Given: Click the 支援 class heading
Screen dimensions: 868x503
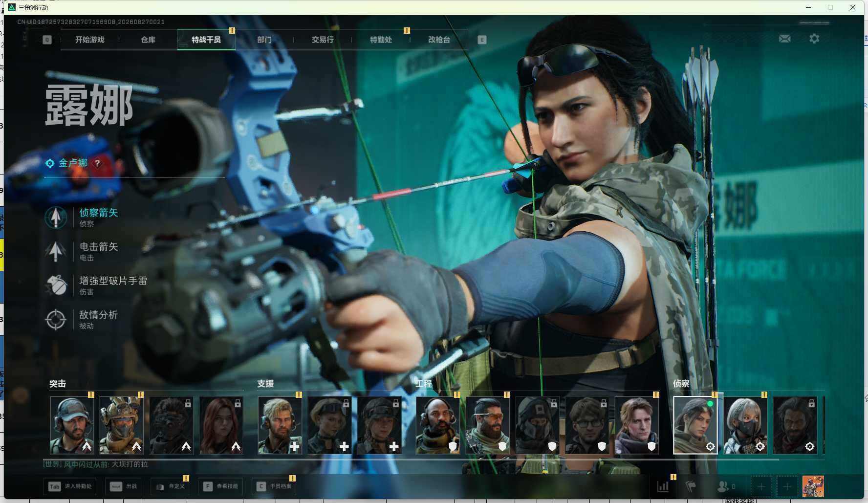Looking at the screenshot, I should pos(266,384).
